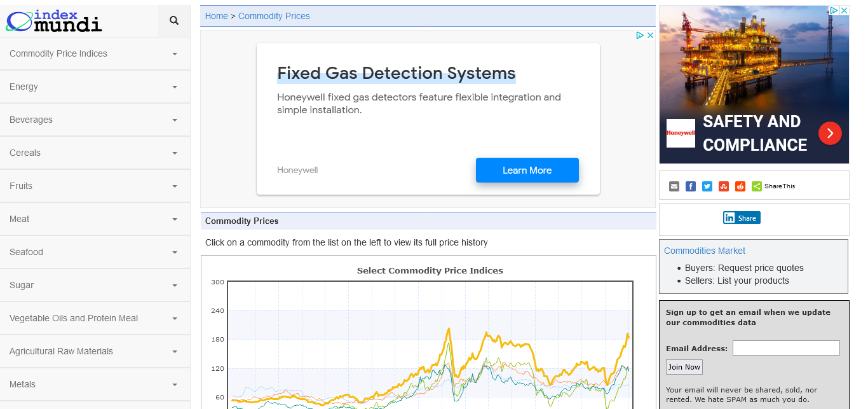The height and width of the screenshot is (409, 868).
Task: Expand Vegetable Oils and Protein Meal
Action: 95,318
